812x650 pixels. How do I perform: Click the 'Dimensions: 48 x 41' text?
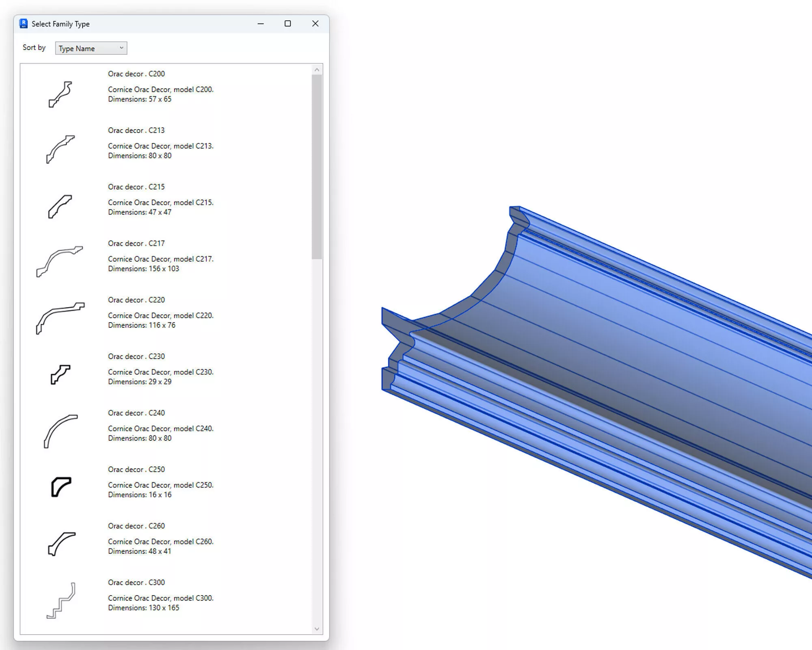pos(140,551)
